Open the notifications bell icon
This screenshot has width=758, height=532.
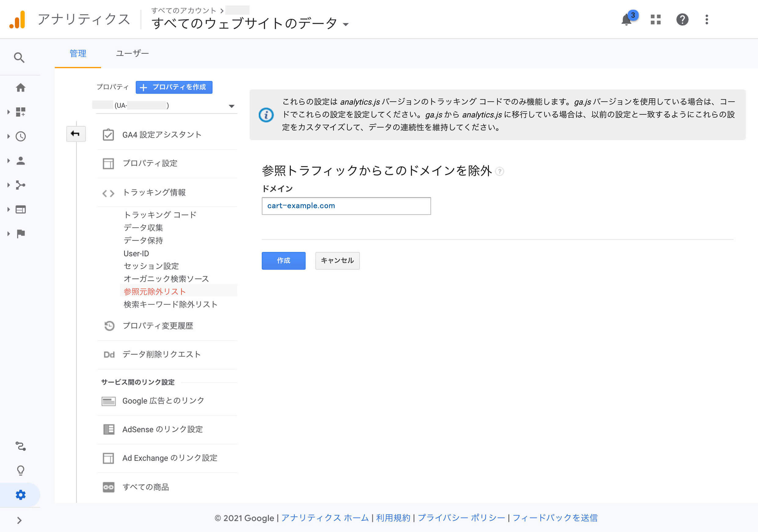626,20
